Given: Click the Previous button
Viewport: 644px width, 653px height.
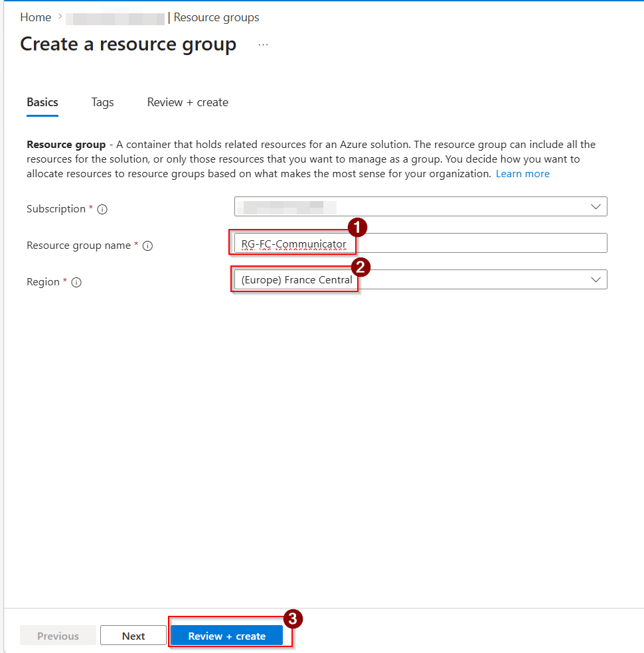Looking at the screenshot, I should pyautogui.click(x=58, y=636).
